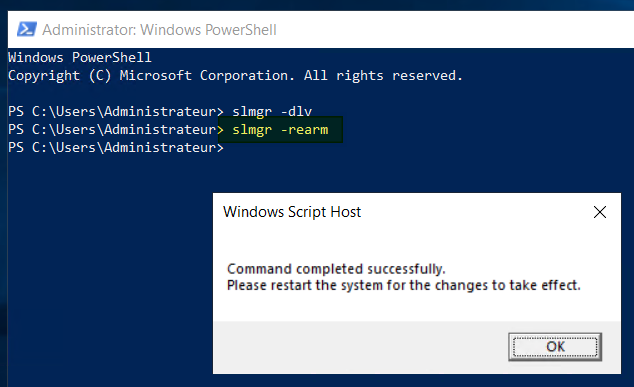This screenshot has width=634, height=387.
Task: Click the white empty dialog area above message
Action: click(x=416, y=243)
